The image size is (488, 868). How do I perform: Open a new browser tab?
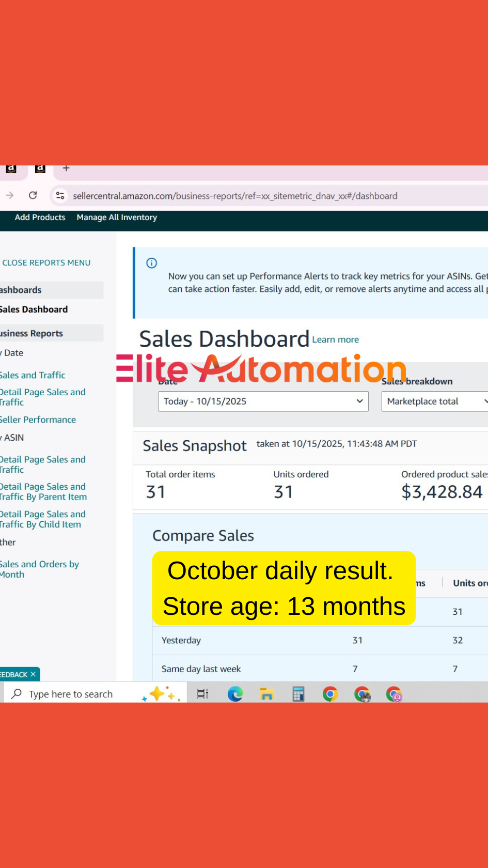[66, 168]
